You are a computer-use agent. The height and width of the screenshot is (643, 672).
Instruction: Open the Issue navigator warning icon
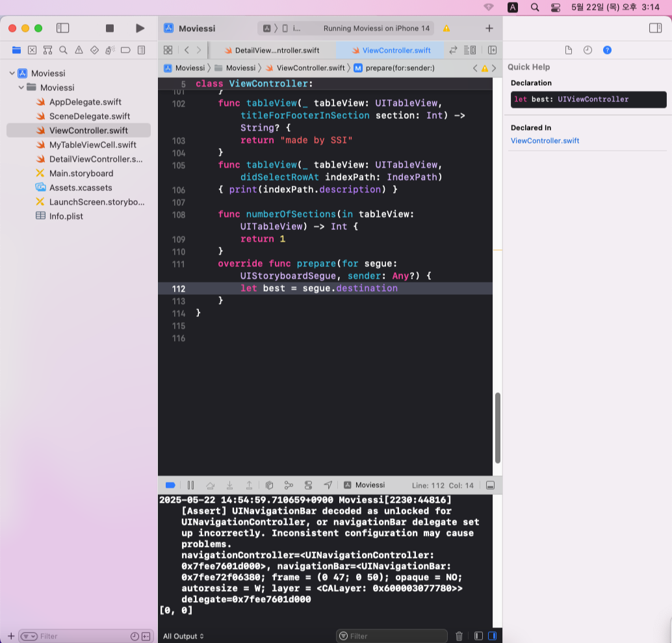pos(79,50)
